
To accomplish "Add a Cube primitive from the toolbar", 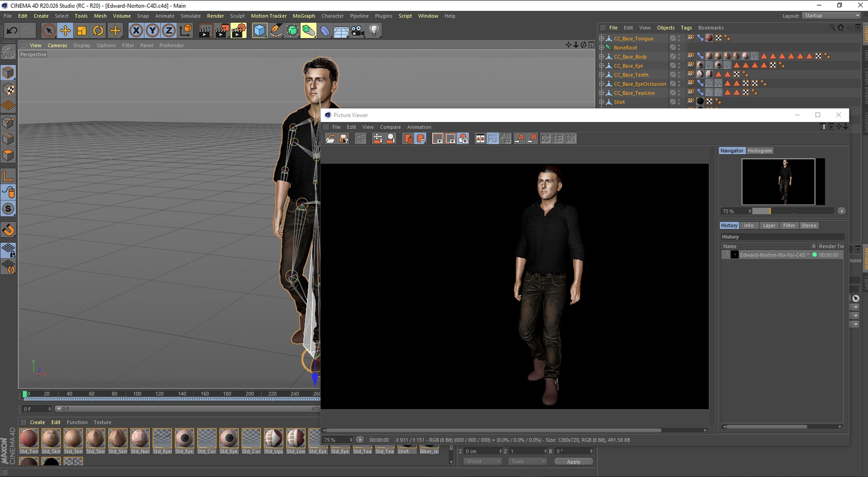I will [259, 31].
